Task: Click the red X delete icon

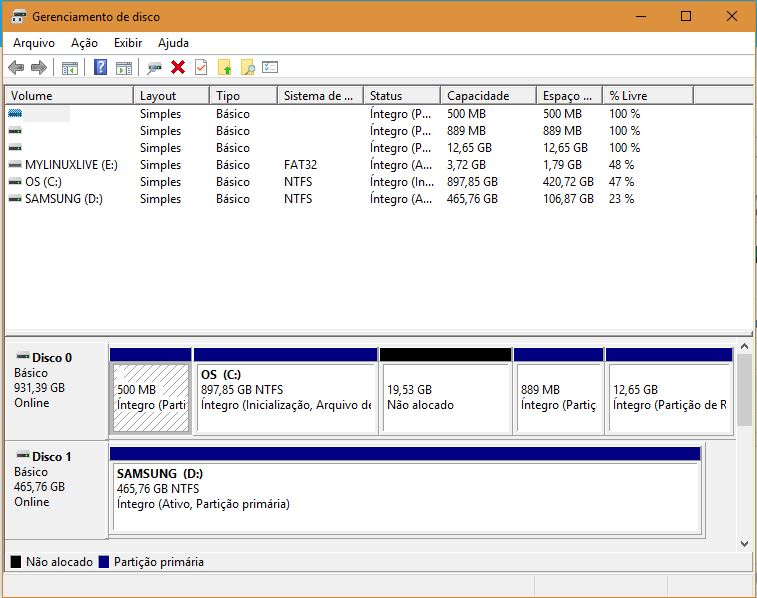Action: point(178,67)
